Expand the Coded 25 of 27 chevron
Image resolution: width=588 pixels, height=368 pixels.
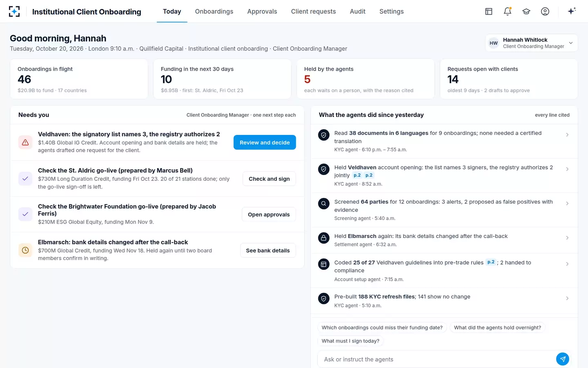(567, 264)
